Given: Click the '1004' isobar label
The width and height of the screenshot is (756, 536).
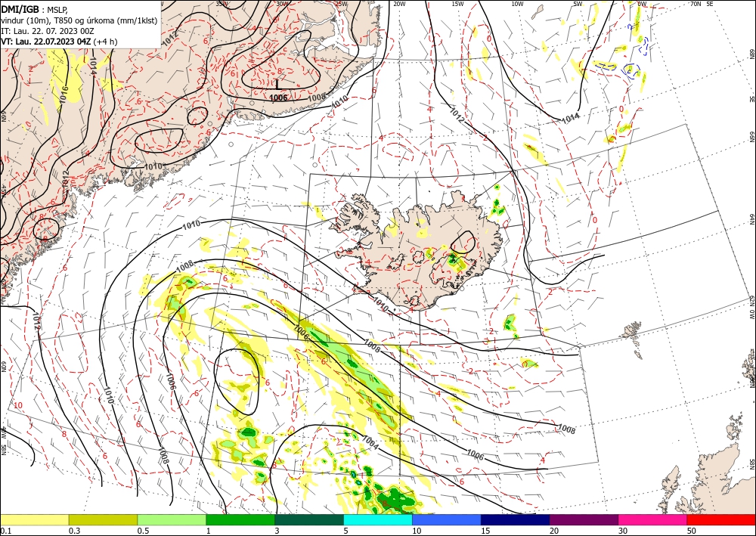Looking at the screenshot, I should click(370, 443).
